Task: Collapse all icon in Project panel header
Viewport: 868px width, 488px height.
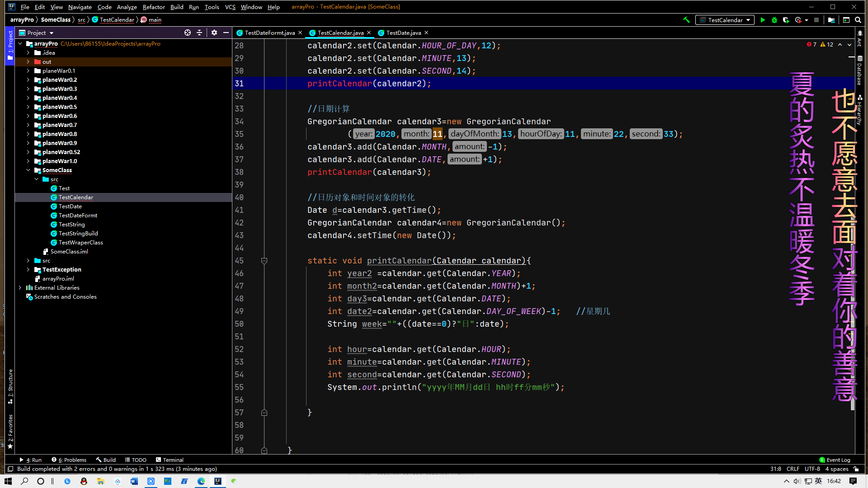Action: tap(199, 33)
